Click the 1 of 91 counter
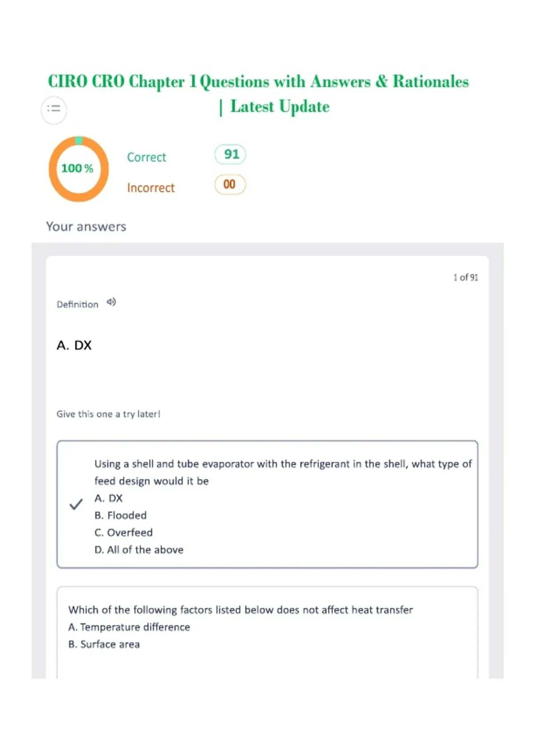The height and width of the screenshot is (756, 534). [x=466, y=277]
